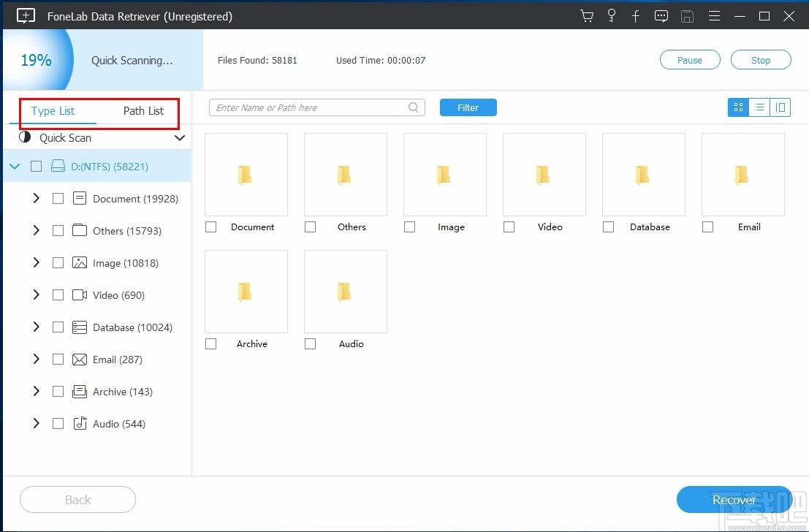Click the save scan result icon
Image resolution: width=809 pixels, height=532 pixels.
pyautogui.click(x=687, y=16)
